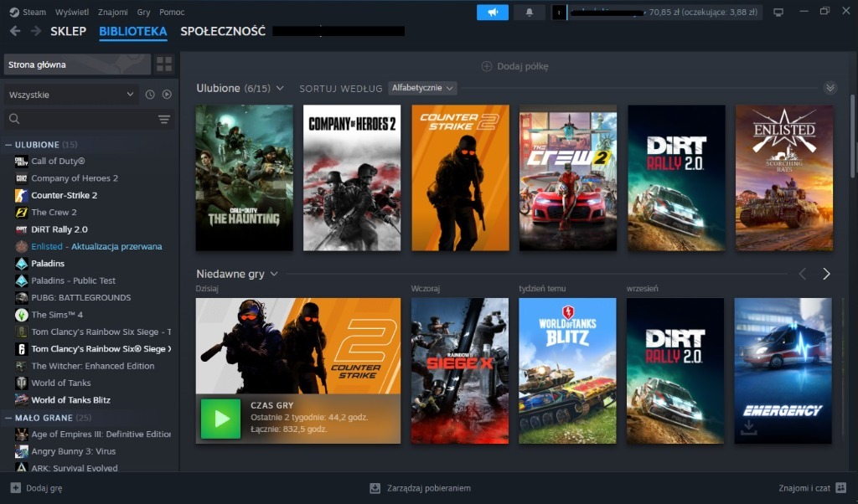Click the main library vertical scrollbar

[x=852, y=136]
